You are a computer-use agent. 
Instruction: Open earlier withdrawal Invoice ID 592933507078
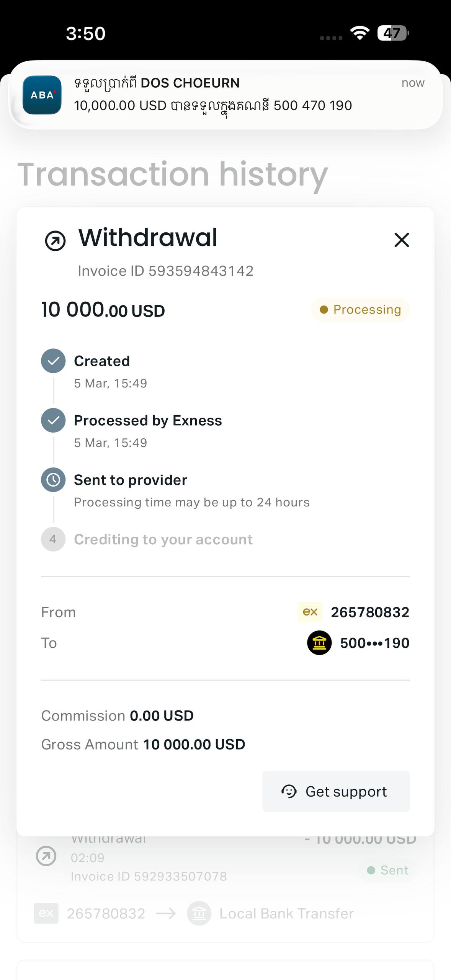[149, 876]
